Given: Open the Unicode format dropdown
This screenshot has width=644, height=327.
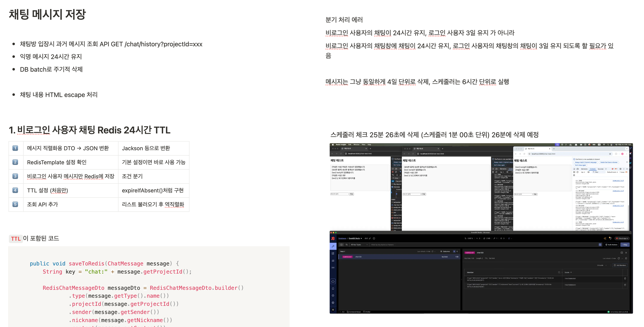Looking at the screenshot, I should (602, 265).
